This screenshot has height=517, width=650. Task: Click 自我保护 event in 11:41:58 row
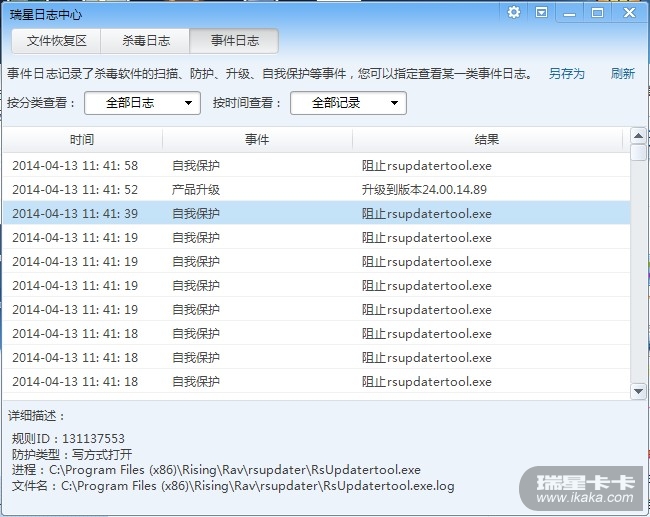196,166
